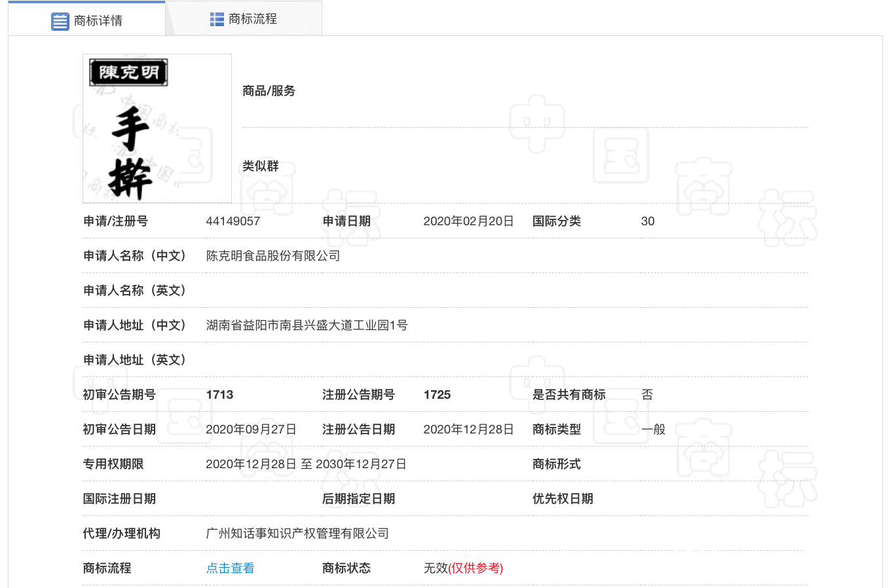This screenshot has height=588, width=896.
Task: Click the 类似群 label
Action: (261, 166)
